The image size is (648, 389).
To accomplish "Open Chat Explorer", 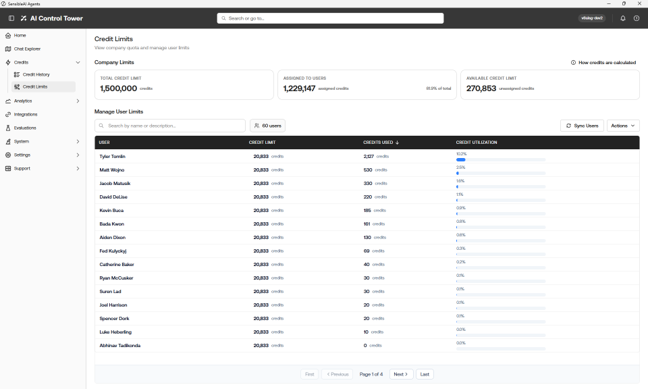I will pos(27,49).
